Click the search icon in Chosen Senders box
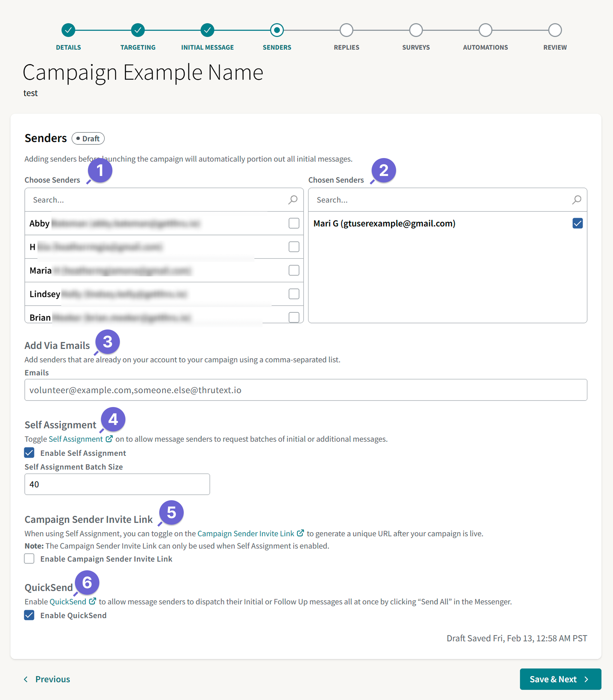613x700 pixels. [x=577, y=199]
